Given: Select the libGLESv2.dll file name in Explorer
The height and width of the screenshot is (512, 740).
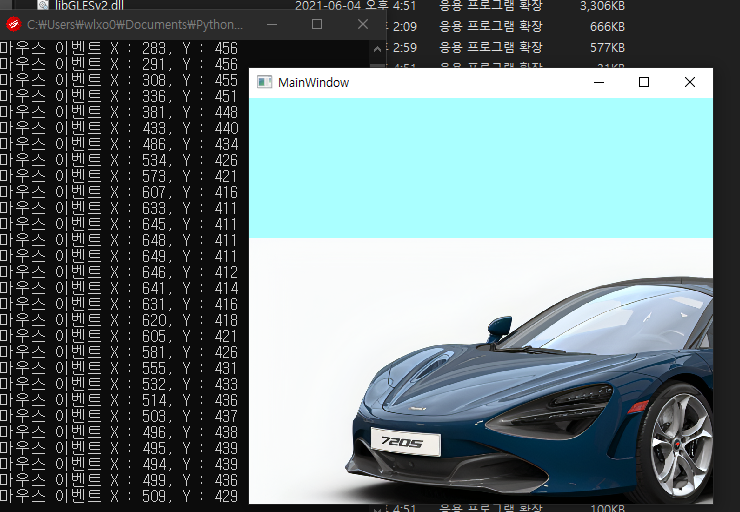Looking at the screenshot, I should [x=90, y=6].
